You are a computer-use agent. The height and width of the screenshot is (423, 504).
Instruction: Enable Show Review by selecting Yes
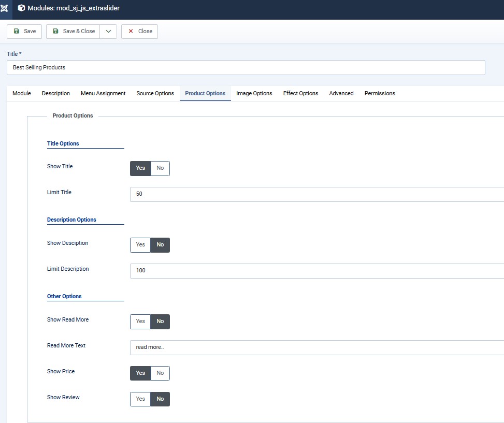pyautogui.click(x=140, y=399)
